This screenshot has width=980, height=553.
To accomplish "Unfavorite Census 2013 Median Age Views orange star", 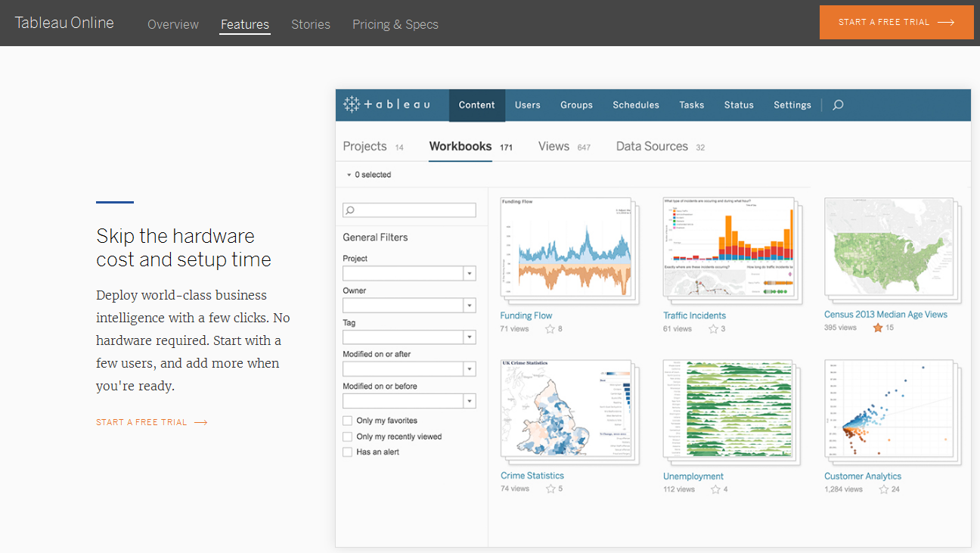I will (x=878, y=328).
